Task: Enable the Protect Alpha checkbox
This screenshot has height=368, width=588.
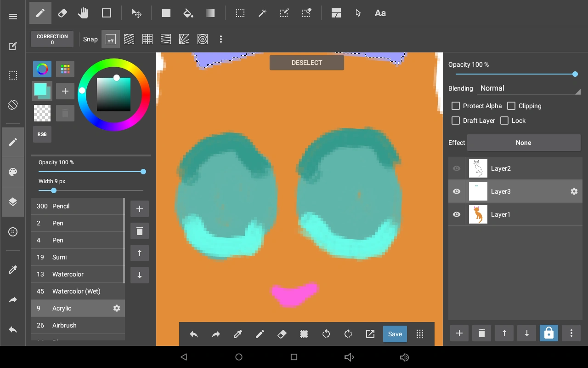Action: click(456, 106)
